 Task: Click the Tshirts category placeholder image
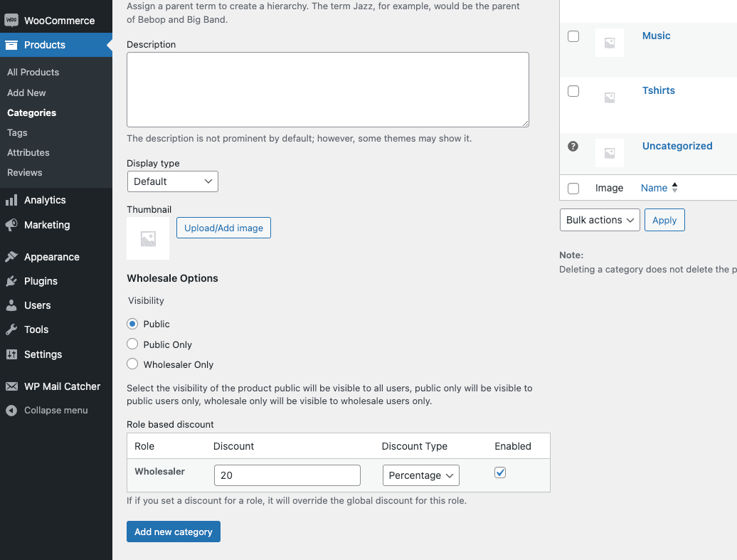click(610, 97)
